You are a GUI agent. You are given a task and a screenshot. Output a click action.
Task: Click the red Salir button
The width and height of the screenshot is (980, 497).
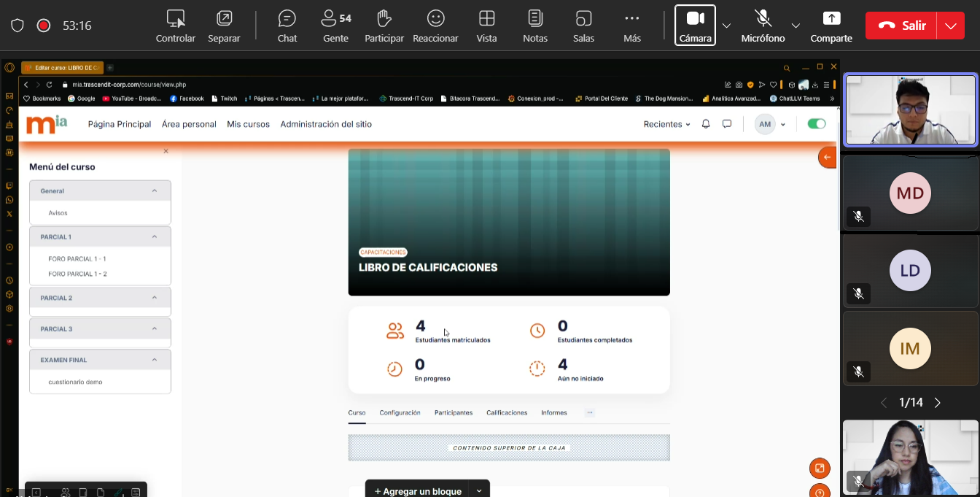coord(902,26)
